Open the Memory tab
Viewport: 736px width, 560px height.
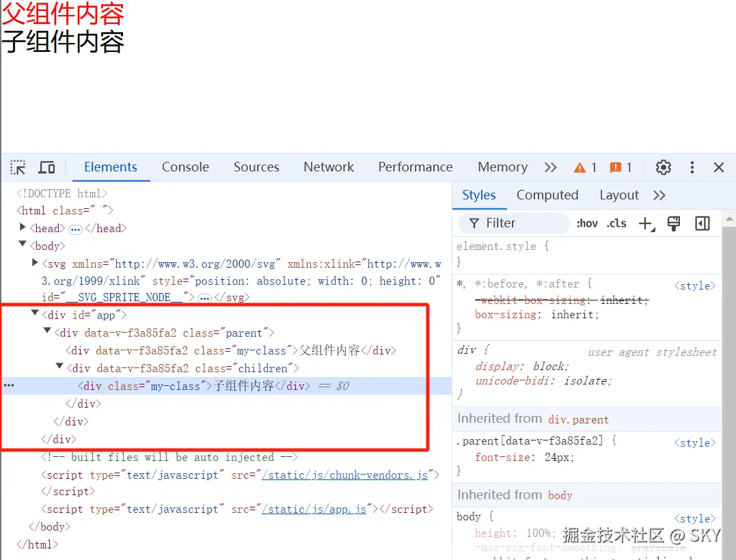click(503, 167)
